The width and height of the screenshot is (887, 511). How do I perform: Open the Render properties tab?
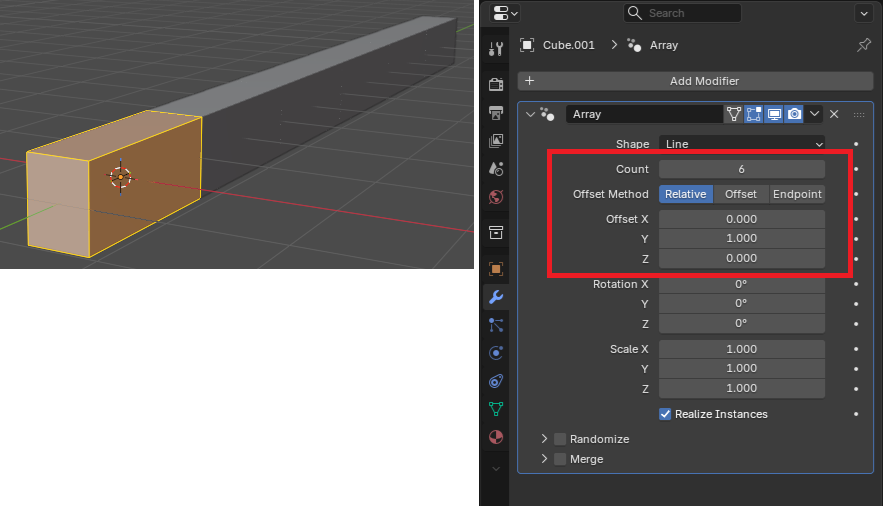[496, 84]
